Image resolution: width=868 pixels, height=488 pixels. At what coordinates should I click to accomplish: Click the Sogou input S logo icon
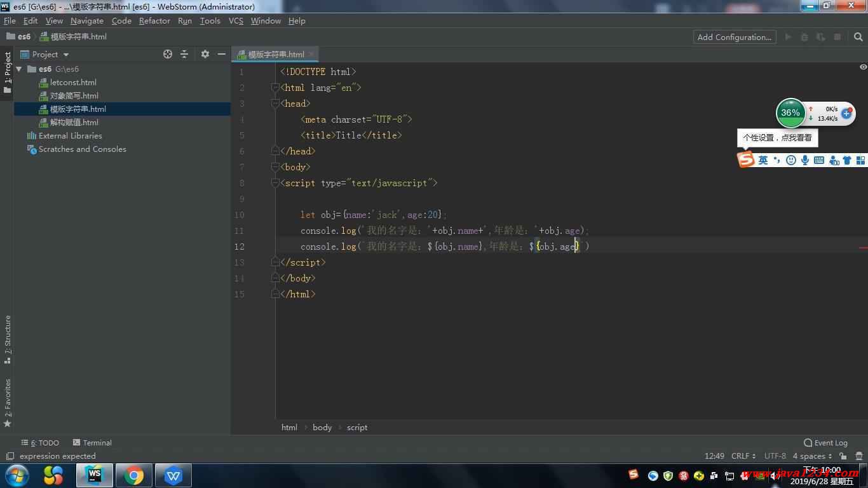(745, 159)
